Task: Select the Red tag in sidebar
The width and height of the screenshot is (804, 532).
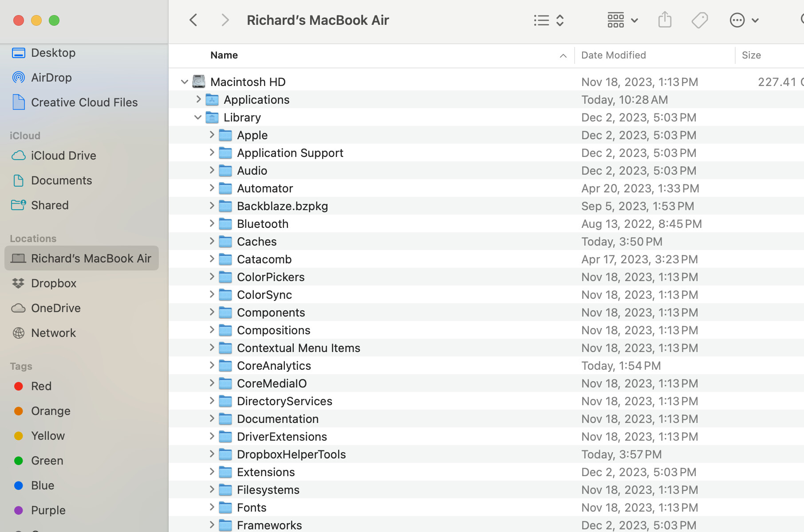Action: point(41,386)
